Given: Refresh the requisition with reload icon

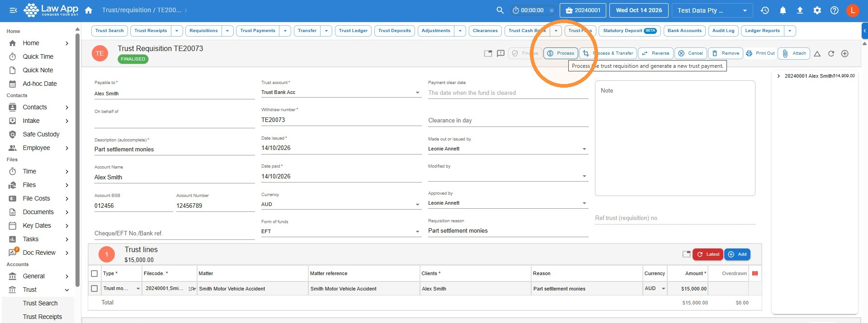Looking at the screenshot, I should (831, 54).
